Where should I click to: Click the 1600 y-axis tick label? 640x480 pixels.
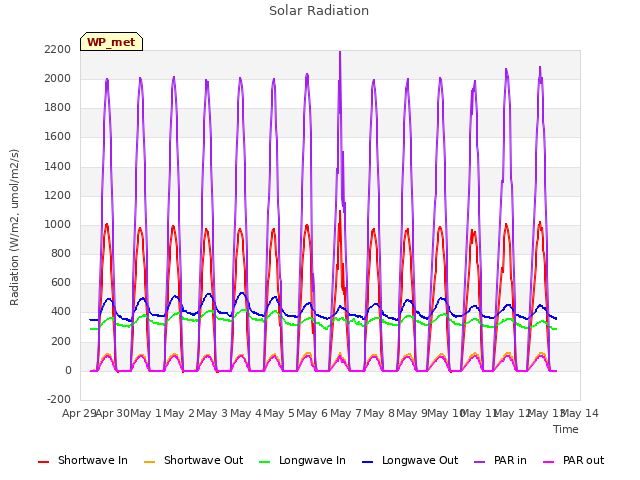(x=58, y=137)
